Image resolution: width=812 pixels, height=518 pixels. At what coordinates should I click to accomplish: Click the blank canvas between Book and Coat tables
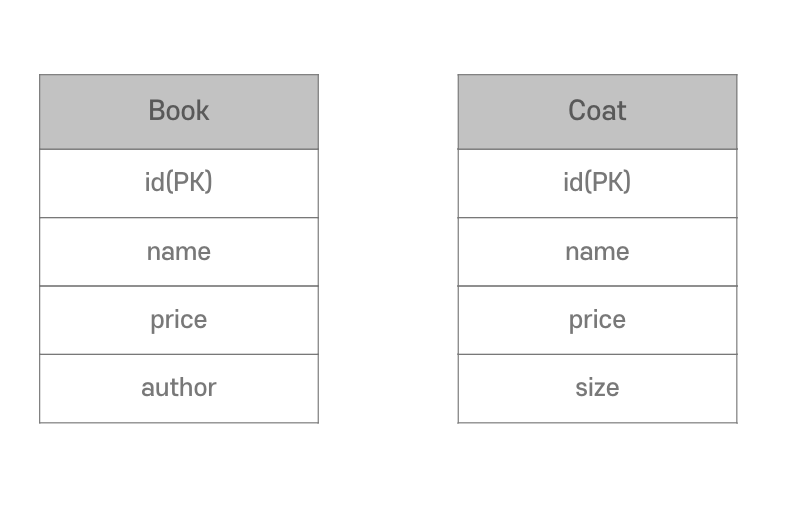coord(388,249)
